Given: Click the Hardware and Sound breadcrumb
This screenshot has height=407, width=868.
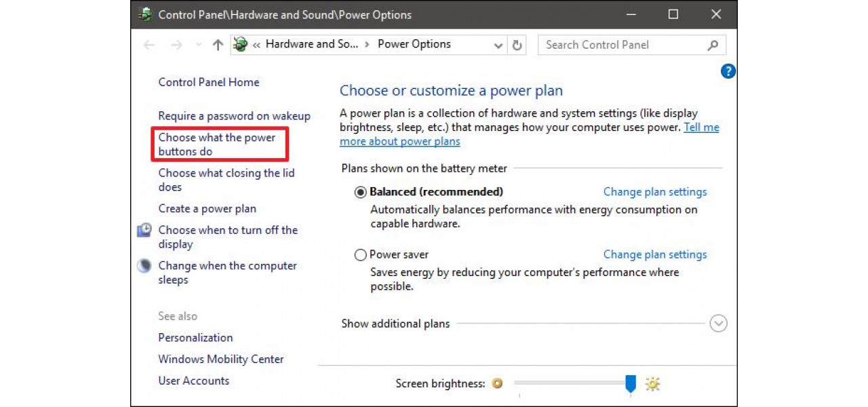Looking at the screenshot, I should point(312,44).
